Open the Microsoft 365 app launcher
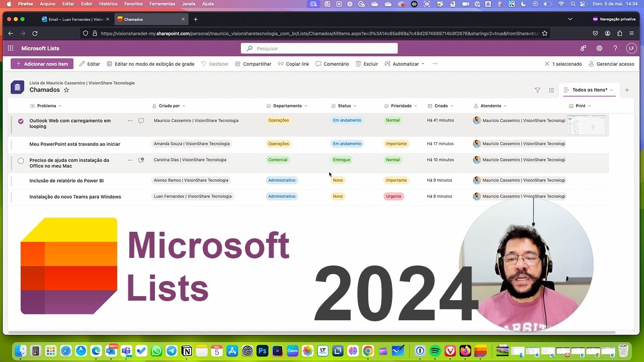 tap(11, 48)
